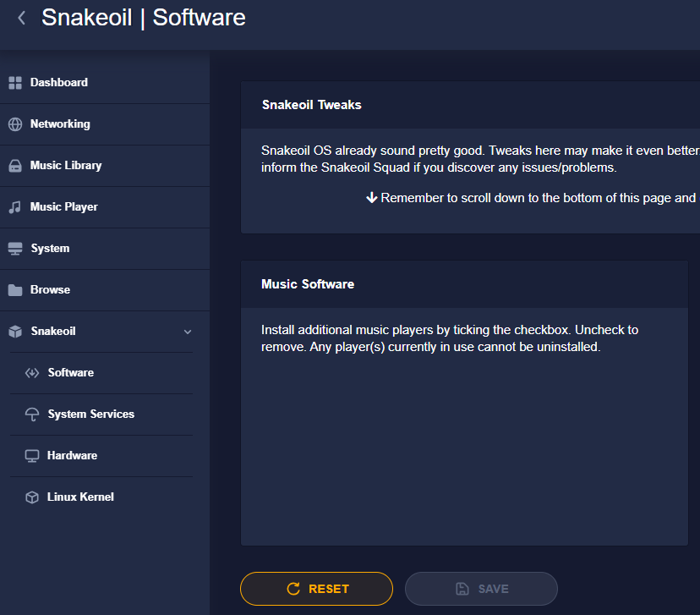700x615 pixels.
Task: Select Linux Kernel in the Snakeoil submenu
Action: coord(101,497)
